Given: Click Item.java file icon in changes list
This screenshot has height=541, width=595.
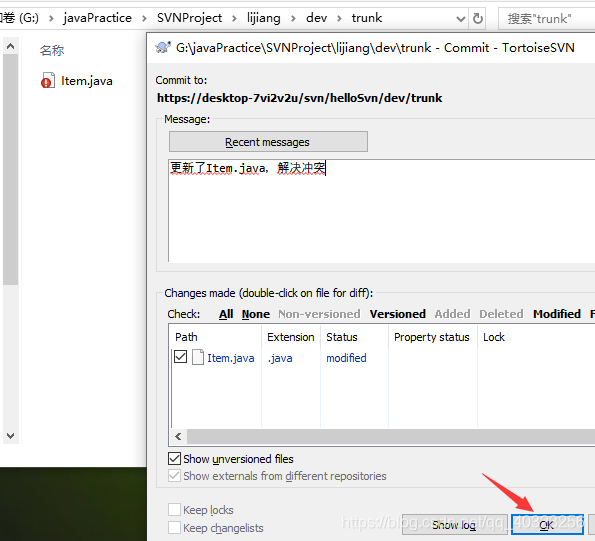Looking at the screenshot, I should click(198, 357).
